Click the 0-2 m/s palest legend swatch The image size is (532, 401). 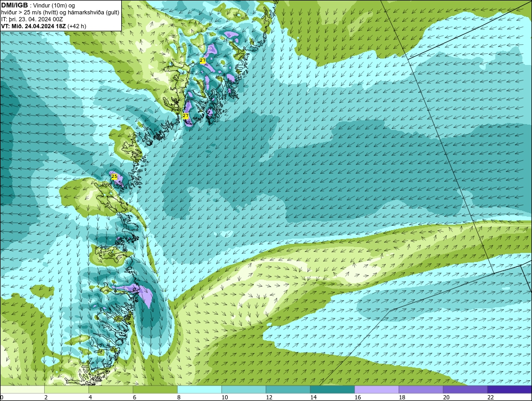pos(22,389)
